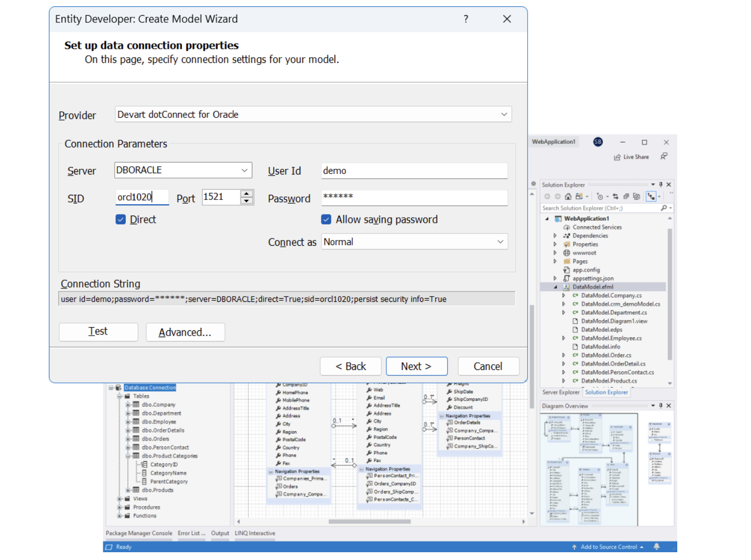Open the Solution Explorer panel options arrow
This screenshot has height=560, width=751.
point(653,184)
